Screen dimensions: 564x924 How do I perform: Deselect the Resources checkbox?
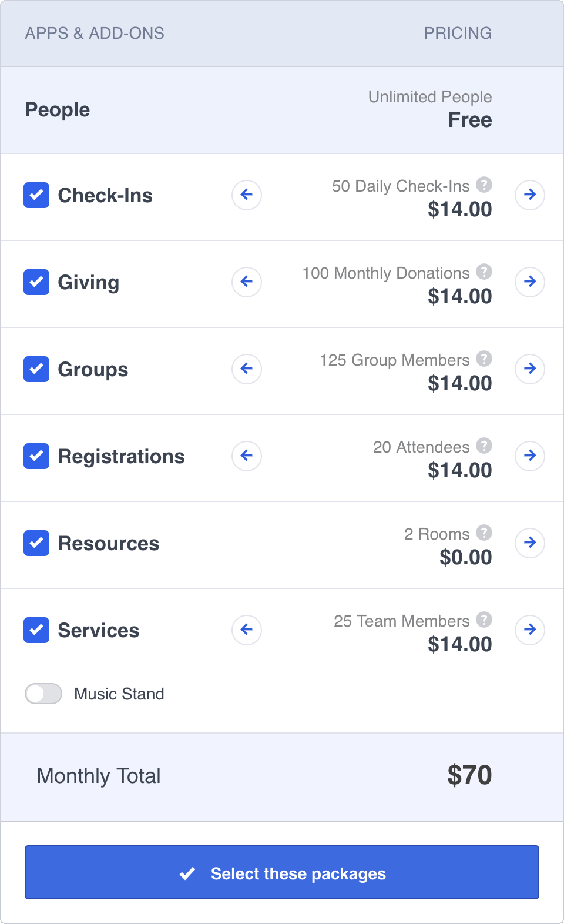point(36,543)
